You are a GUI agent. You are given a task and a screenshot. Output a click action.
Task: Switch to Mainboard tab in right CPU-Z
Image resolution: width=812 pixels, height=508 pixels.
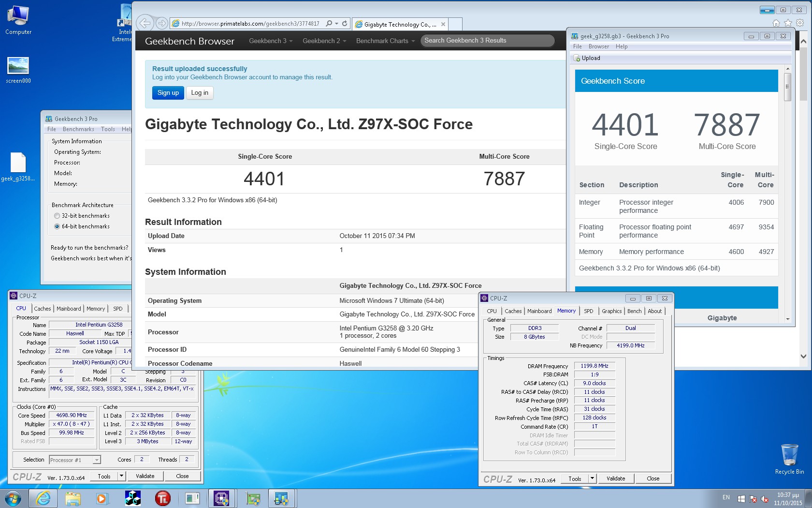[539, 311]
